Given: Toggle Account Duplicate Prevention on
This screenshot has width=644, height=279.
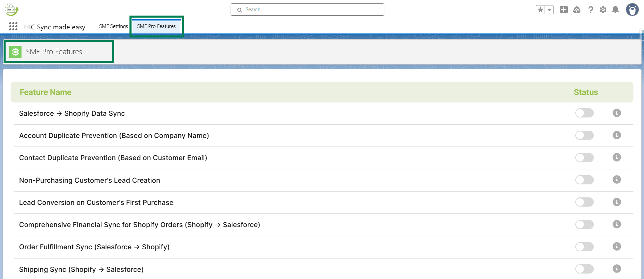Looking at the screenshot, I should [584, 135].
